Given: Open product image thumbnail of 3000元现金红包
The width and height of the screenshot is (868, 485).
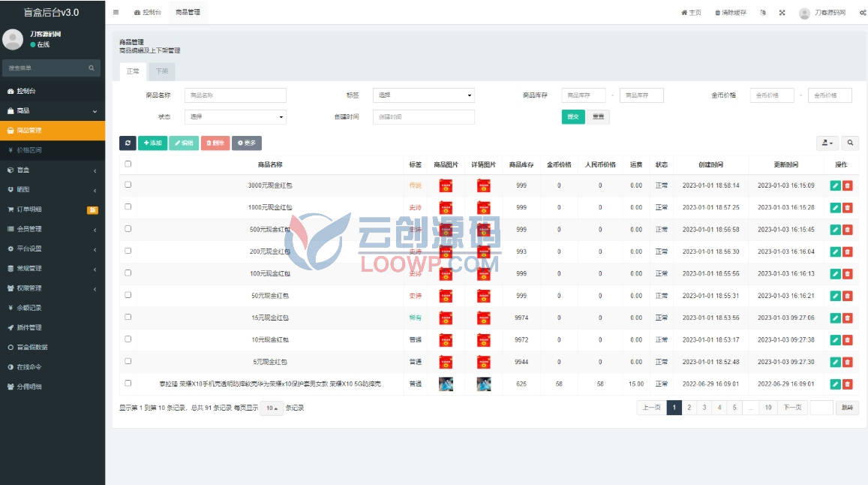Looking at the screenshot, I should coord(446,185).
